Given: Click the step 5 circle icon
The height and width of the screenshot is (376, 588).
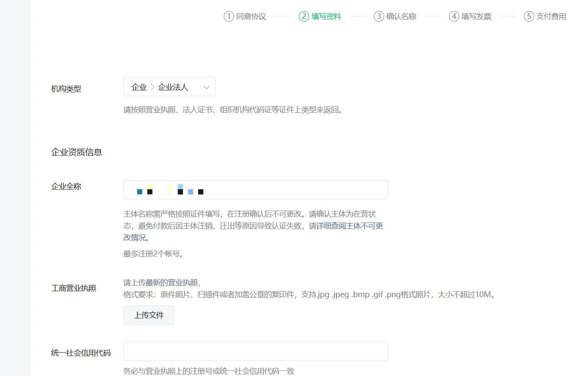Looking at the screenshot, I should [529, 17].
